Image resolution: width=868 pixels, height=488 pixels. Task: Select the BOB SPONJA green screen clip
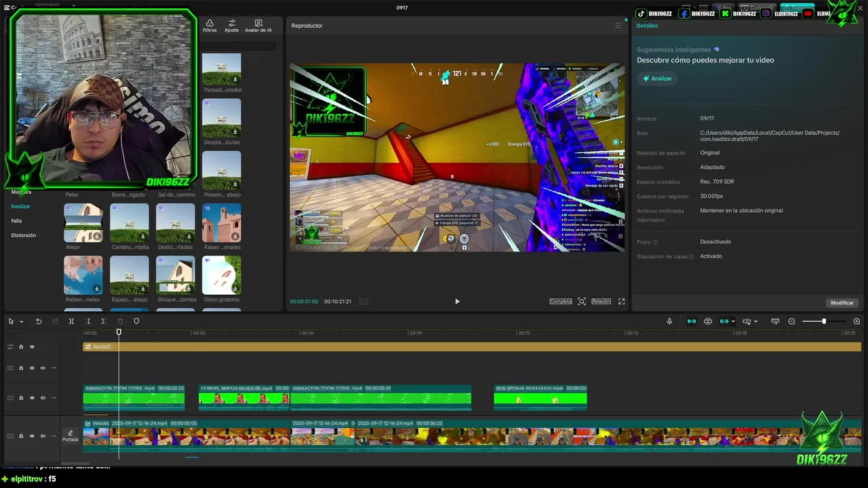pyautogui.click(x=540, y=398)
